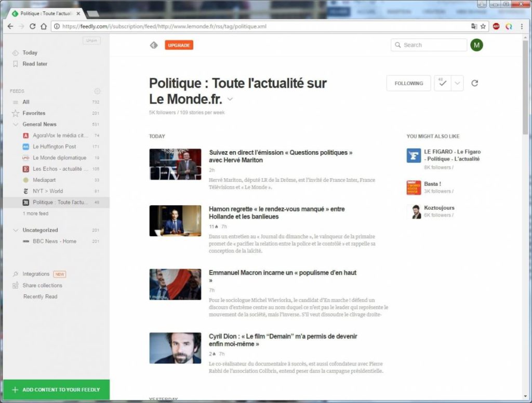Open article about Hervé Mariton émission
Viewport: 532px width, 403px height.
point(281,156)
